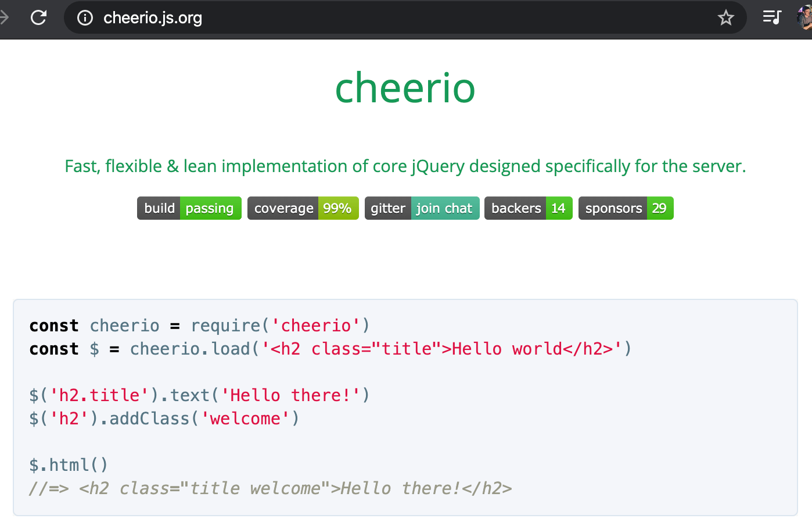Click the comment line with title welcome output
812x529 pixels.
[x=271, y=488]
